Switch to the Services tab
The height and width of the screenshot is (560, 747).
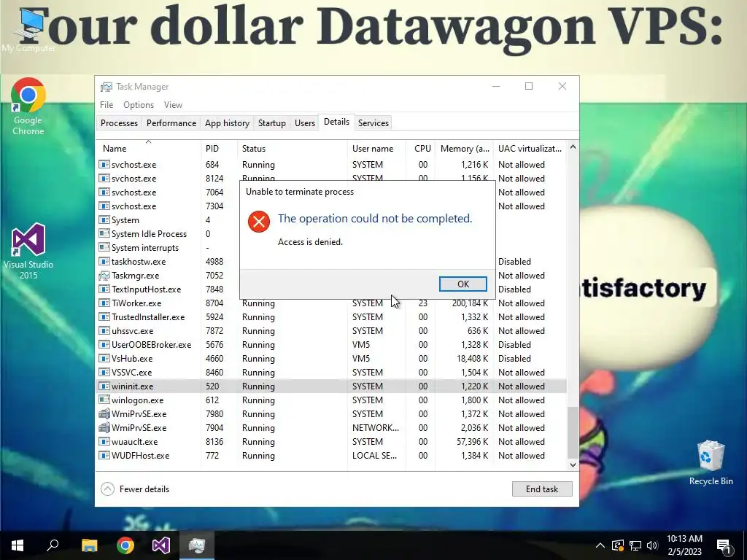373,122
